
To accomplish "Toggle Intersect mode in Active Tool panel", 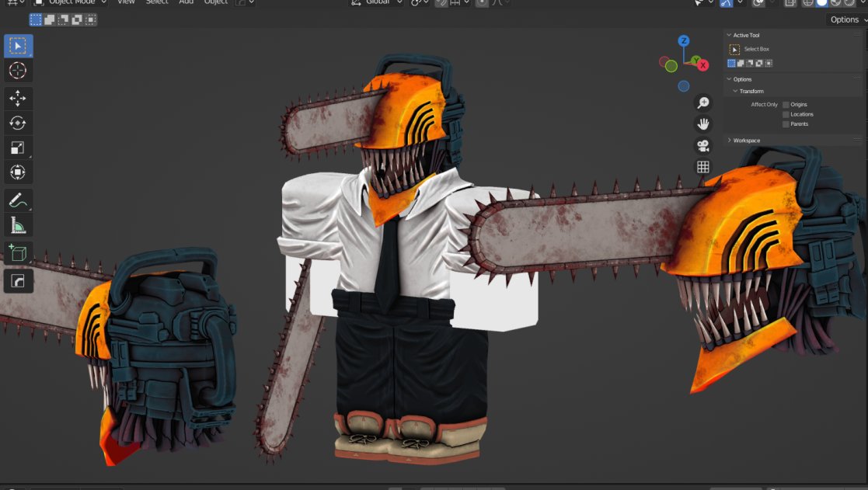I will point(769,63).
